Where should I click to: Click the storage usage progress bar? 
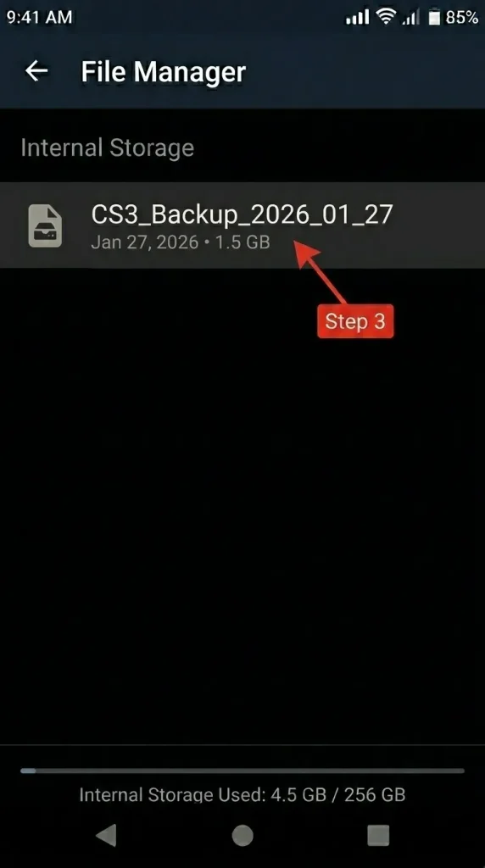tap(242, 770)
